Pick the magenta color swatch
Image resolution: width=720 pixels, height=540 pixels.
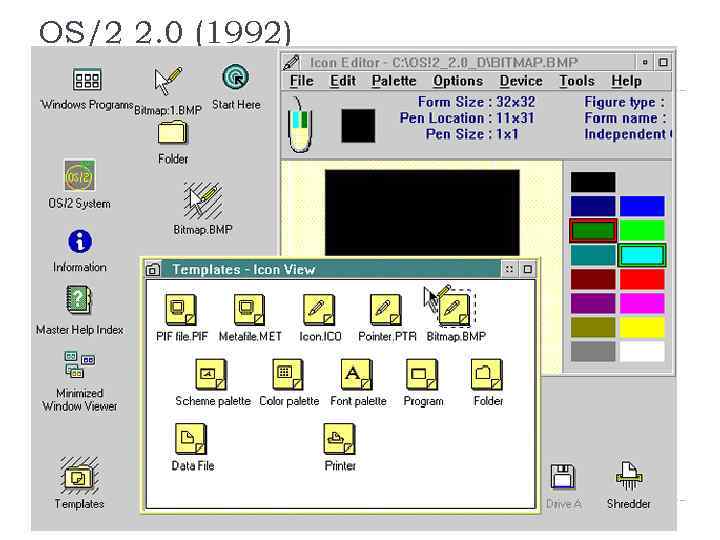coord(642,304)
